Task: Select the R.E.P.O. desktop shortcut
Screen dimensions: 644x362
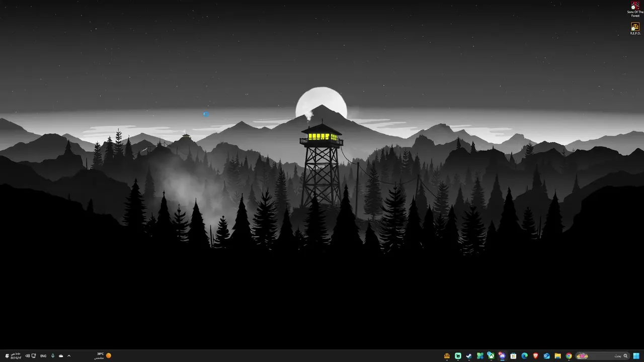Action: pyautogui.click(x=635, y=29)
